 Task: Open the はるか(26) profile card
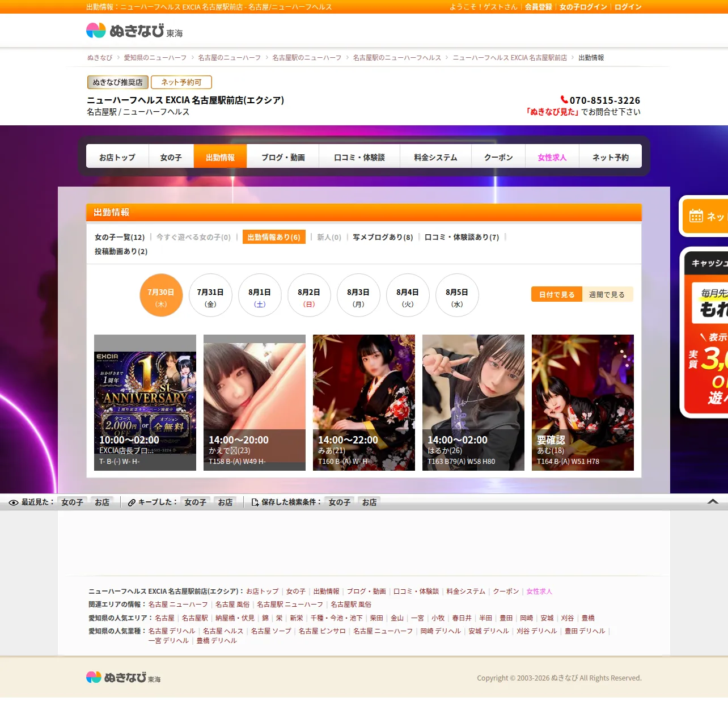tap(473, 403)
